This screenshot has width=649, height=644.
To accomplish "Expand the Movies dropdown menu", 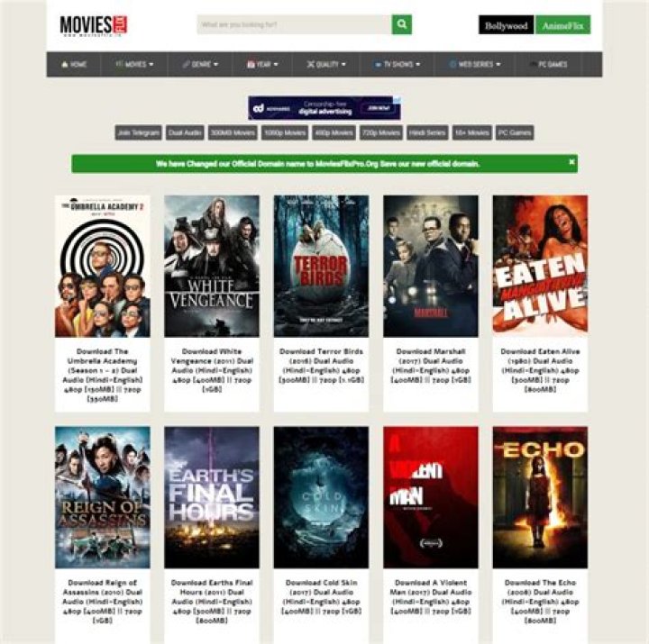I will (x=134, y=65).
